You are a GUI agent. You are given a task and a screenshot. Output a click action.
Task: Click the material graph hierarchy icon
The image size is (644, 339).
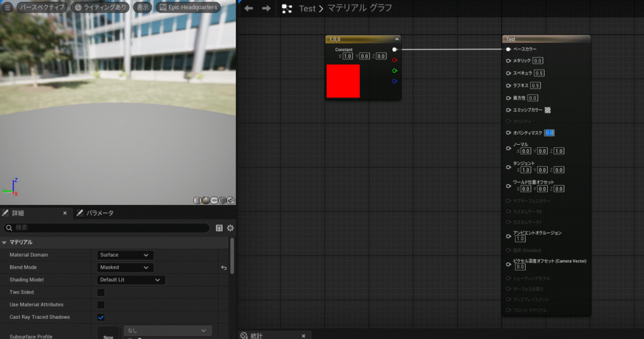pyautogui.click(x=287, y=9)
